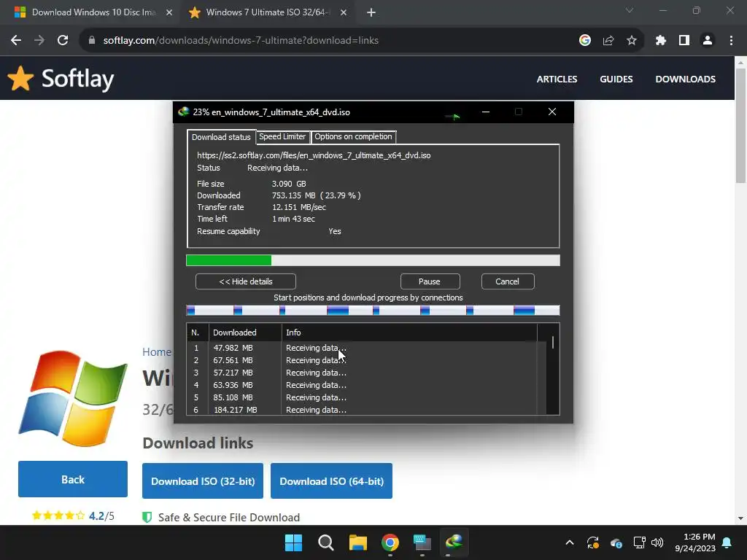Reload the Softlay page
The image size is (747, 560).
(x=63, y=41)
